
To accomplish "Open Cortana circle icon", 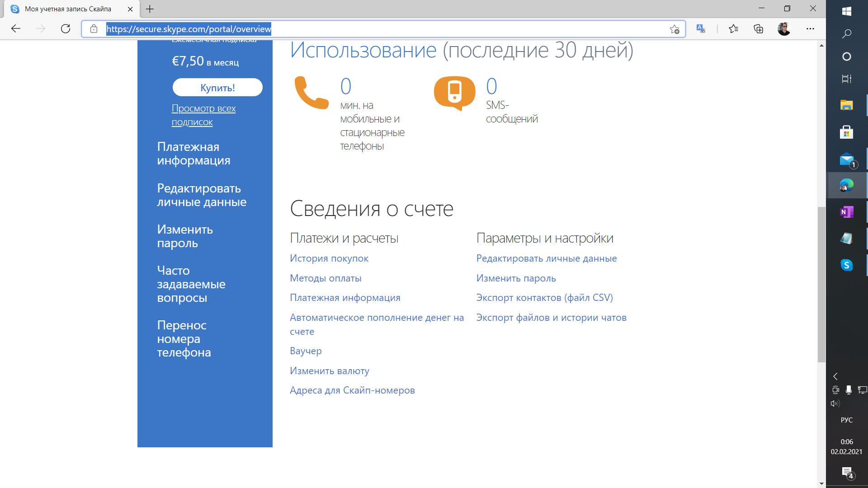I will [x=847, y=56].
